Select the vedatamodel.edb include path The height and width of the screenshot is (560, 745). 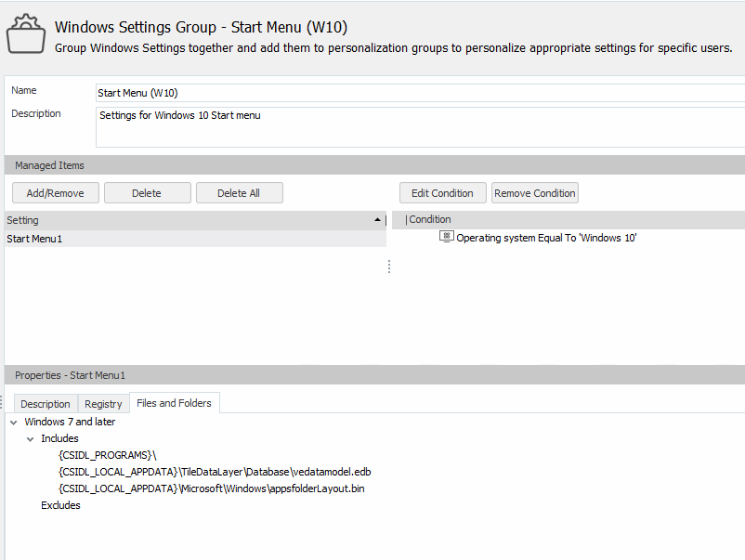215,472
